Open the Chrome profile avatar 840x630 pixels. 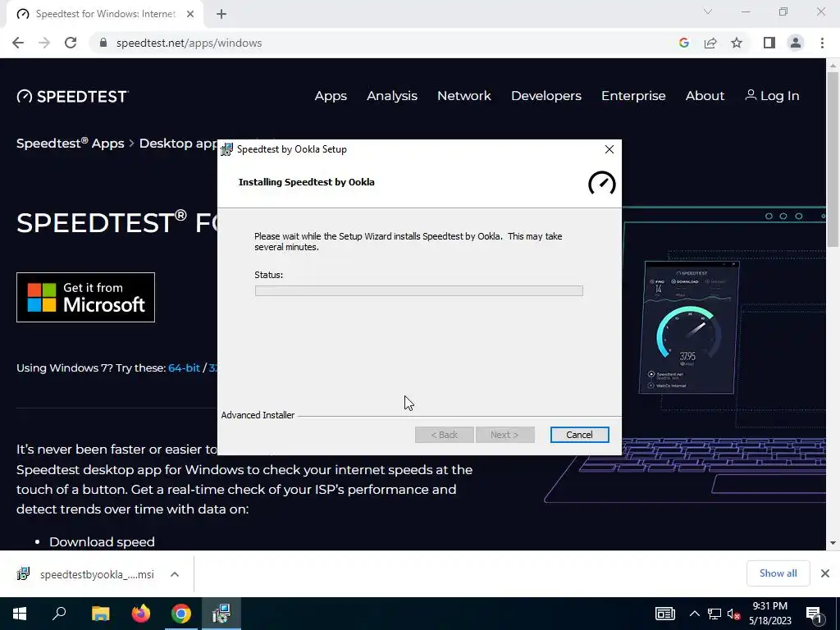[x=796, y=43]
